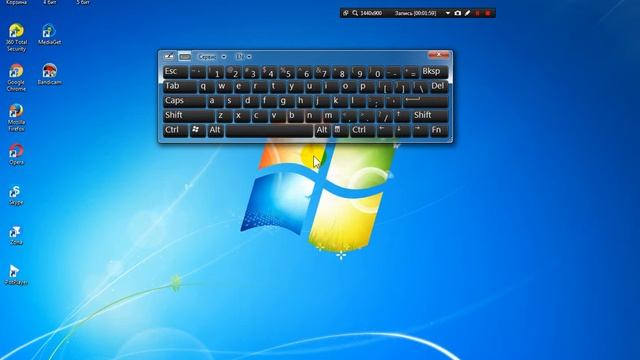Click the z key
This screenshot has height=360, width=640.
[223, 116]
